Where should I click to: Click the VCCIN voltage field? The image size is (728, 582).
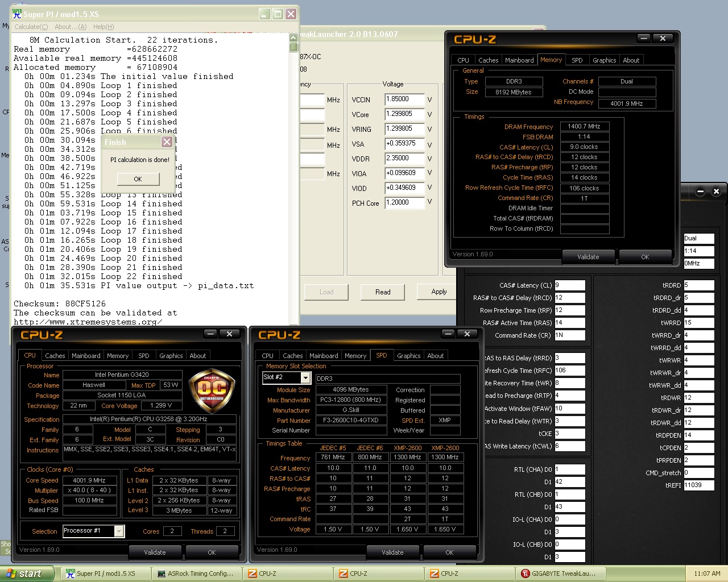[404, 99]
